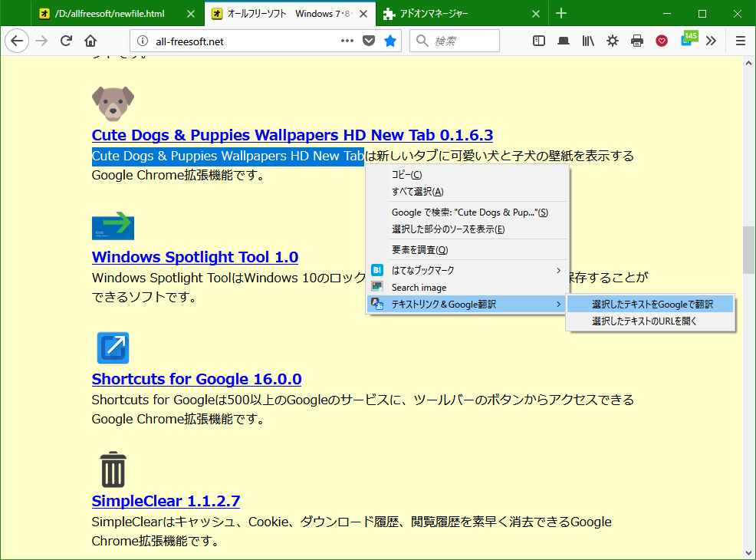Open the hamburger application menu

tap(741, 41)
